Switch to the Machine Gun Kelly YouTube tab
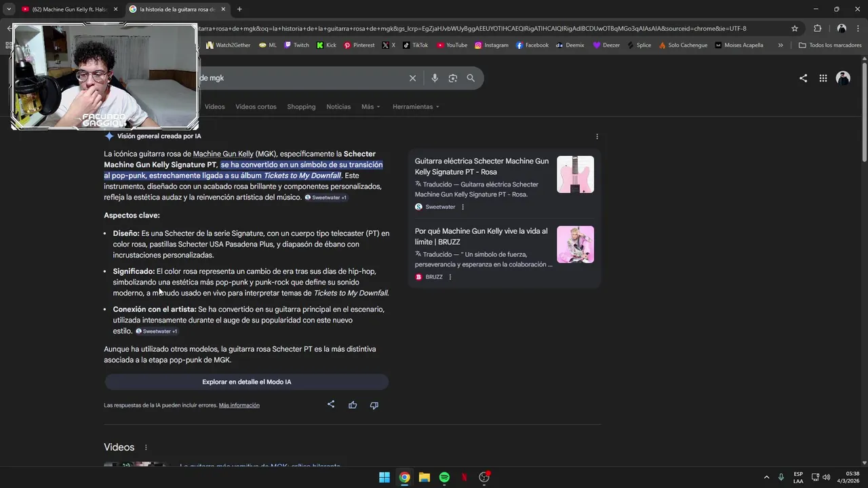 click(69, 9)
